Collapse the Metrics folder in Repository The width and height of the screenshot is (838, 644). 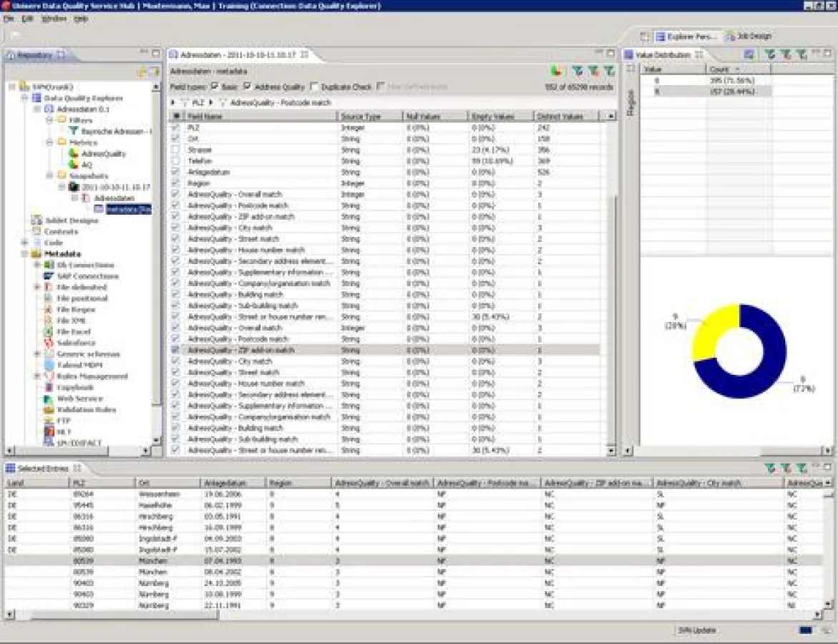(50, 142)
